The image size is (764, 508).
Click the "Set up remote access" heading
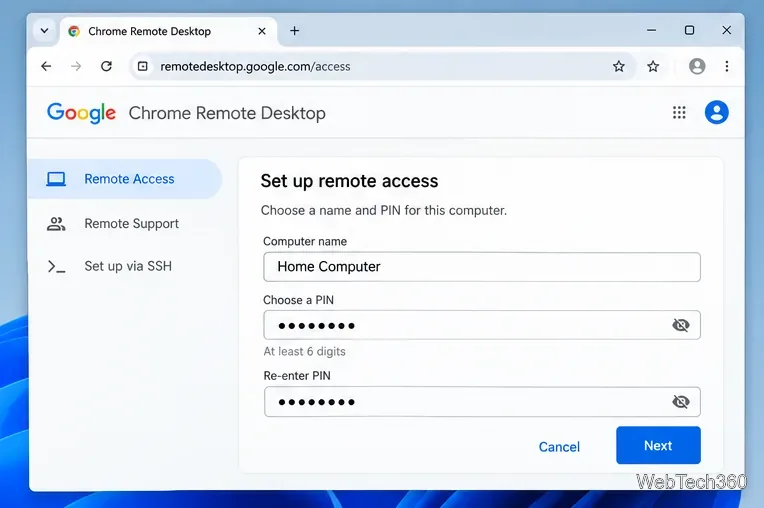click(x=349, y=181)
